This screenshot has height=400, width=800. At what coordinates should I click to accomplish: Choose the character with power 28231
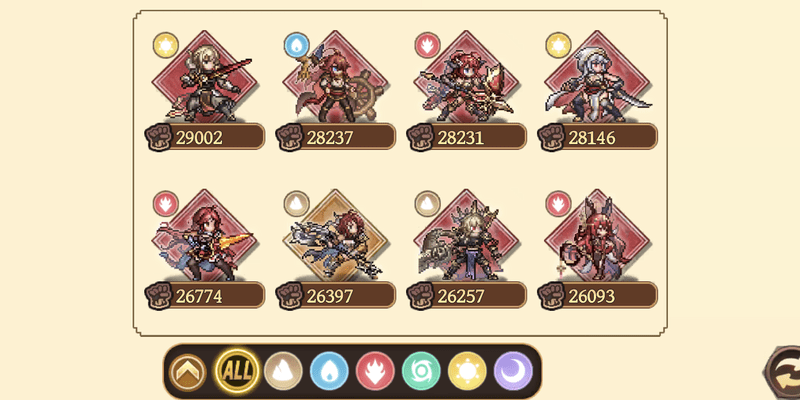tap(467, 78)
